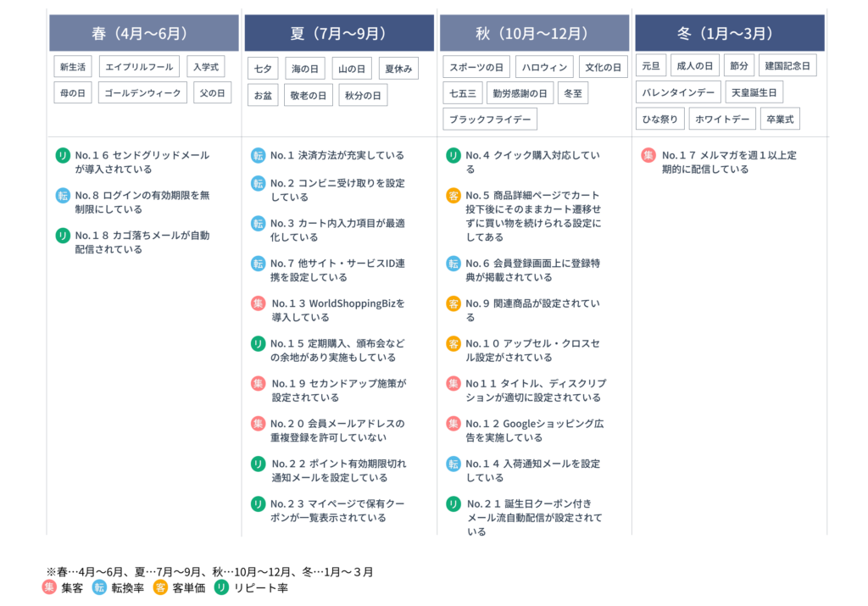
Task: Click the orange 客単価 legend swatch
Action: [160, 587]
